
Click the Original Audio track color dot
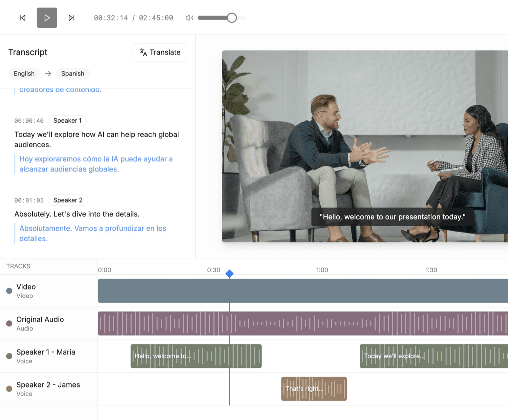pyautogui.click(x=9, y=323)
